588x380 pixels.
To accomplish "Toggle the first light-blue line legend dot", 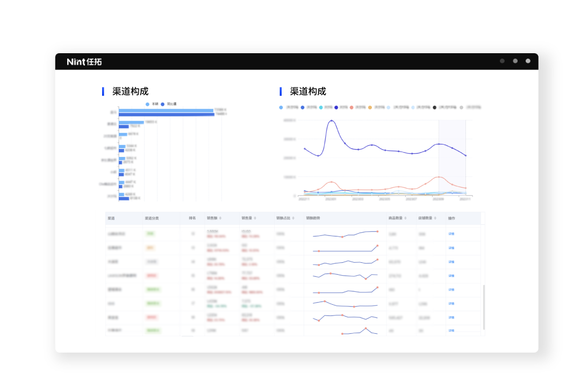I will click(389, 107).
